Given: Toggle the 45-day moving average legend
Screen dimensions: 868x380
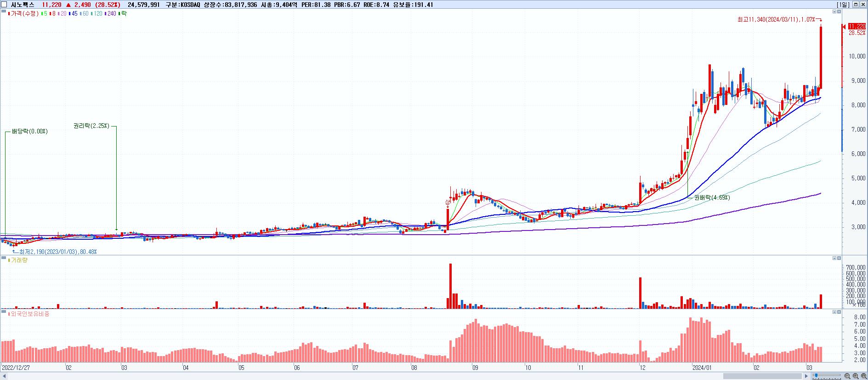Looking at the screenshot, I should [73, 13].
